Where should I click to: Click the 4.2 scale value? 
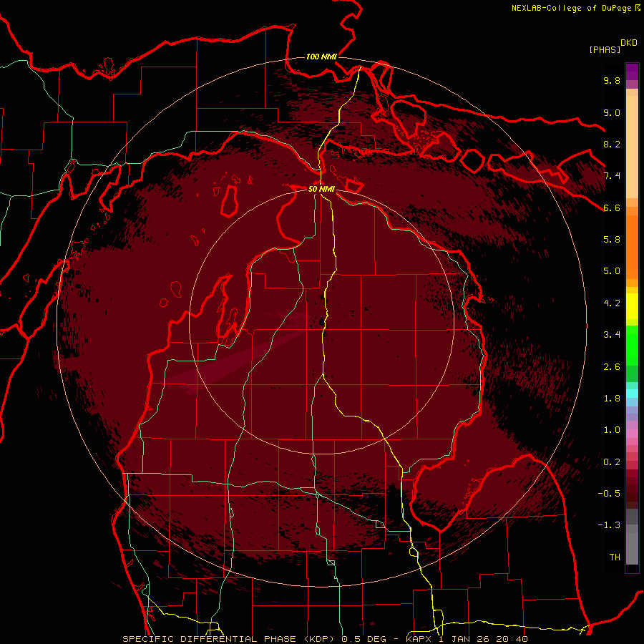click(x=612, y=303)
